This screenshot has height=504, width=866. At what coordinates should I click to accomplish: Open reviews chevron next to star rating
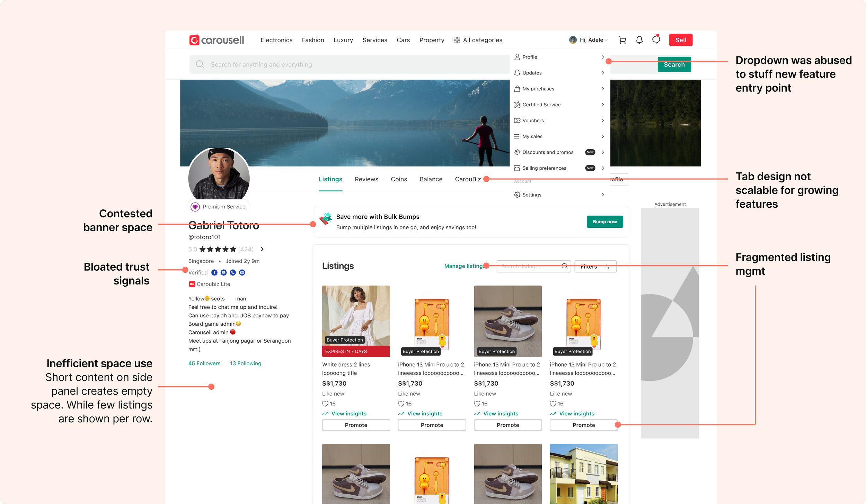pyautogui.click(x=262, y=249)
